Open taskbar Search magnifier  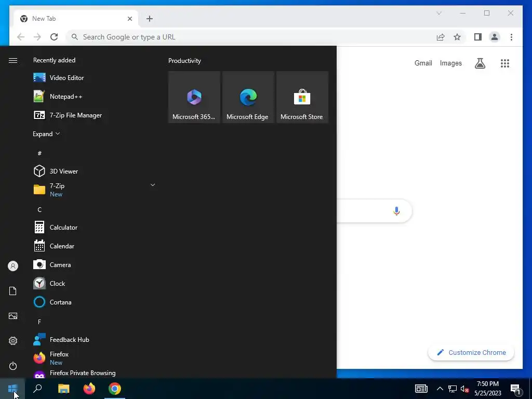click(37, 389)
